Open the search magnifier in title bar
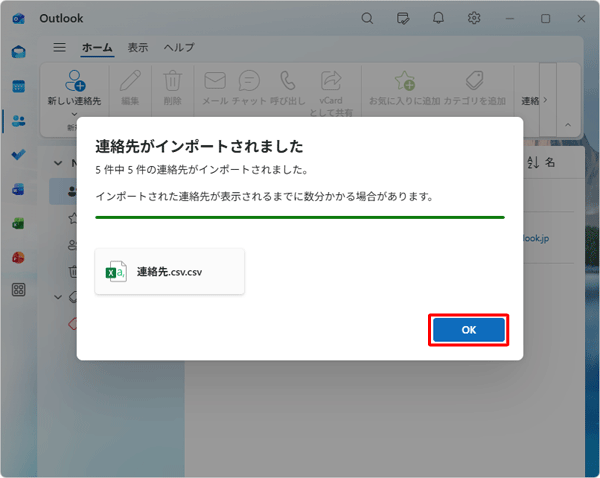The width and height of the screenshot is (600, 478). click(x=367, y=18)
